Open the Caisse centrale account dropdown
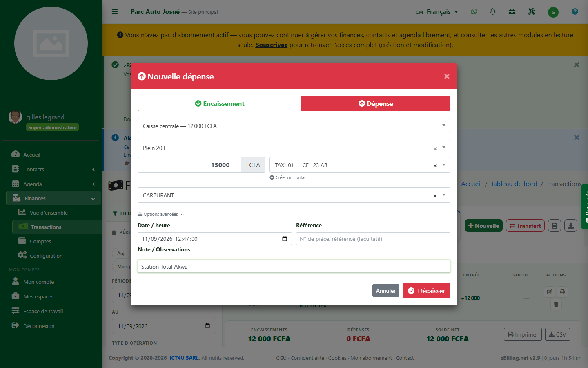588x368 pixels. [x=294, y=126]
